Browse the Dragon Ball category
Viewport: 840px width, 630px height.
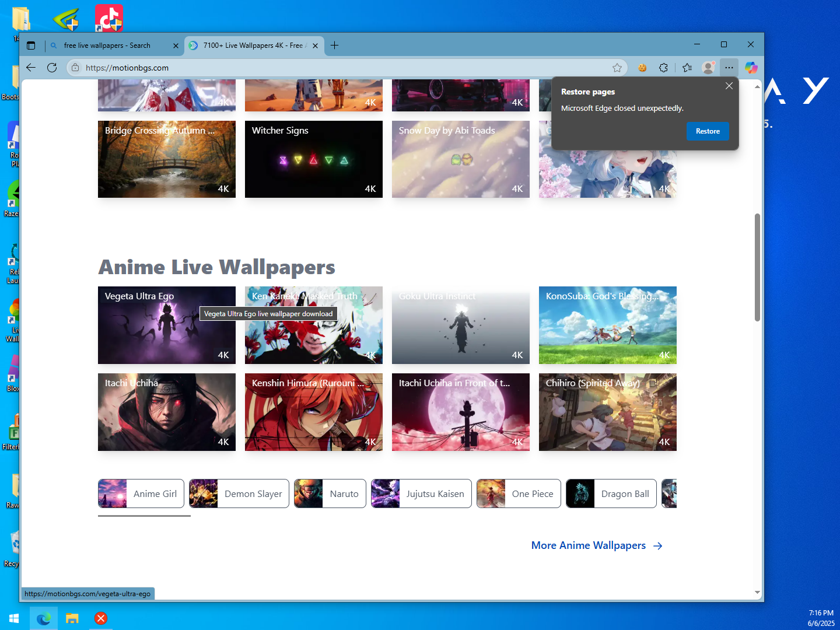[611, 494]
